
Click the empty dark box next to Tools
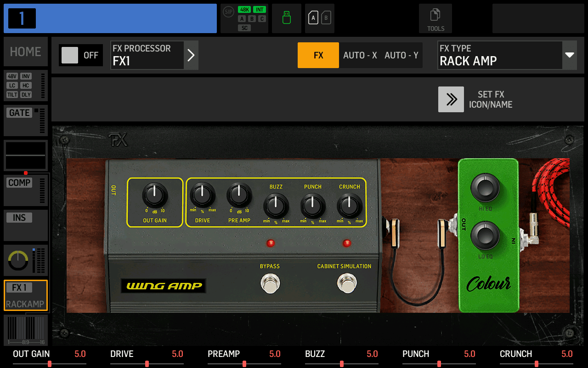(x=538, y=18)
